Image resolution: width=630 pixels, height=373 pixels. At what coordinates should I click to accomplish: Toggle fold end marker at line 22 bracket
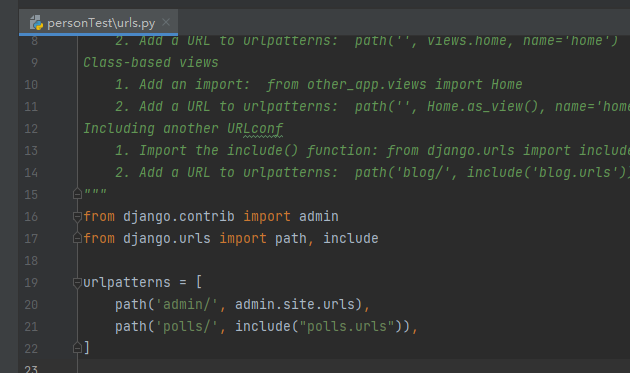(78, 348)
